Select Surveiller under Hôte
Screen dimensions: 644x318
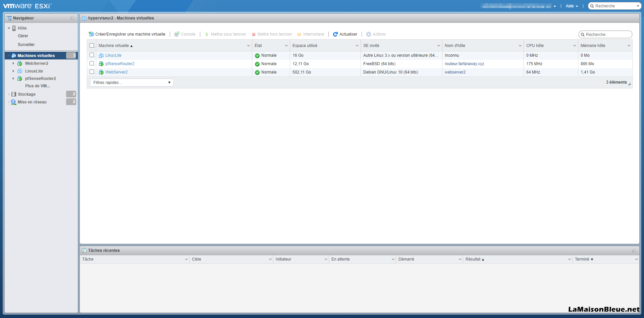(x=26, y=45)
